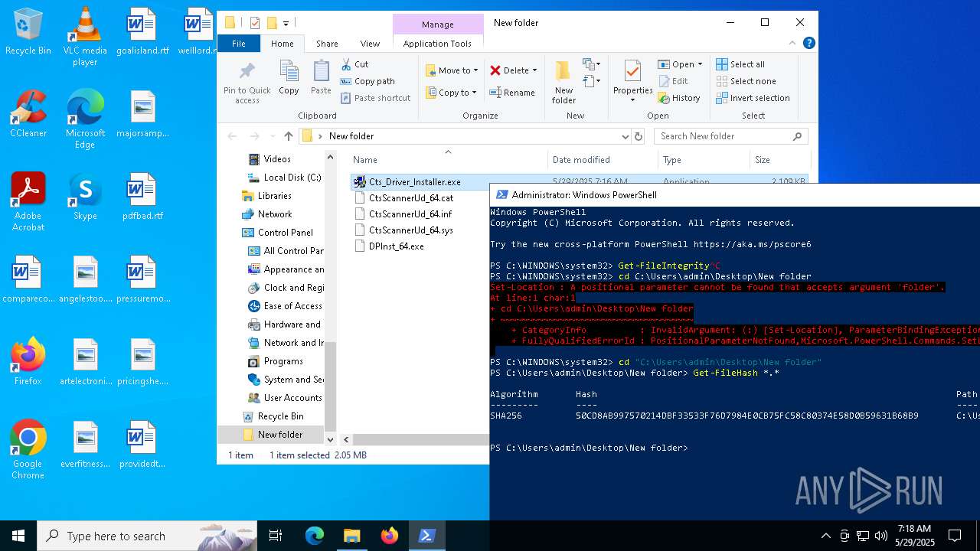The width and height of the screenshot is (980, 551).
Task: Select the Home ribbon tab
Action: (x=282, y=44)
